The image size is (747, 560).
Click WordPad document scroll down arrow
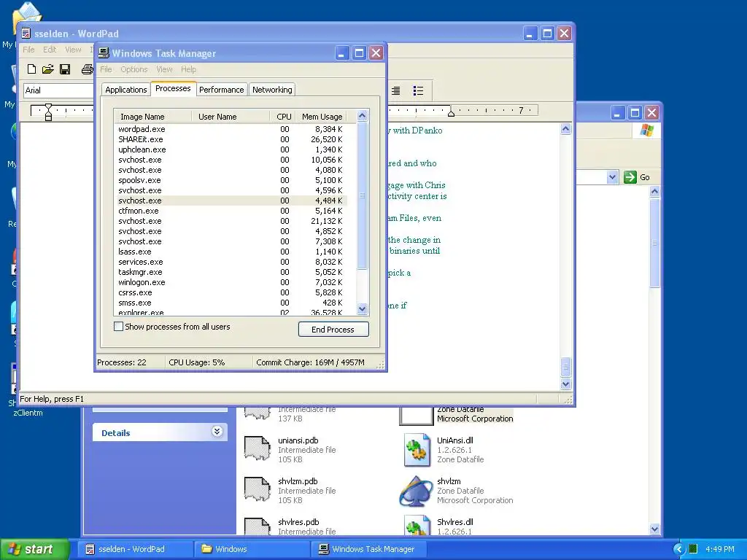(565, 384)
